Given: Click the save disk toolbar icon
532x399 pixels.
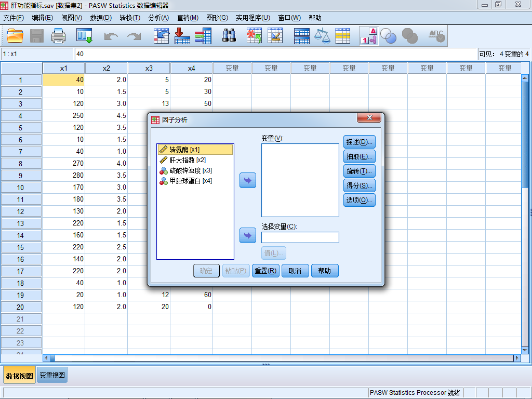Looking at the screenshot, I should 37,36.
